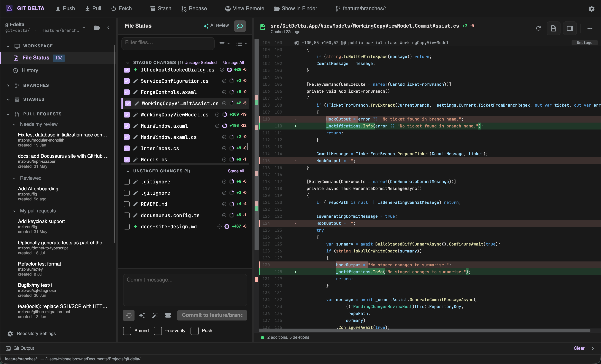Click plus icon beside docs-site-design.md

point(135,227)
